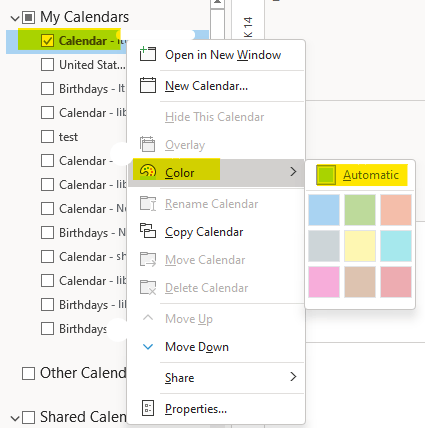
Task: Pick the Automatic color option
Action: tap(362, 175)
